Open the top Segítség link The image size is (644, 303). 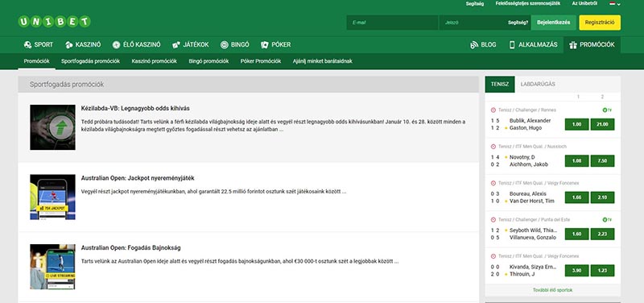coord(474,4)
